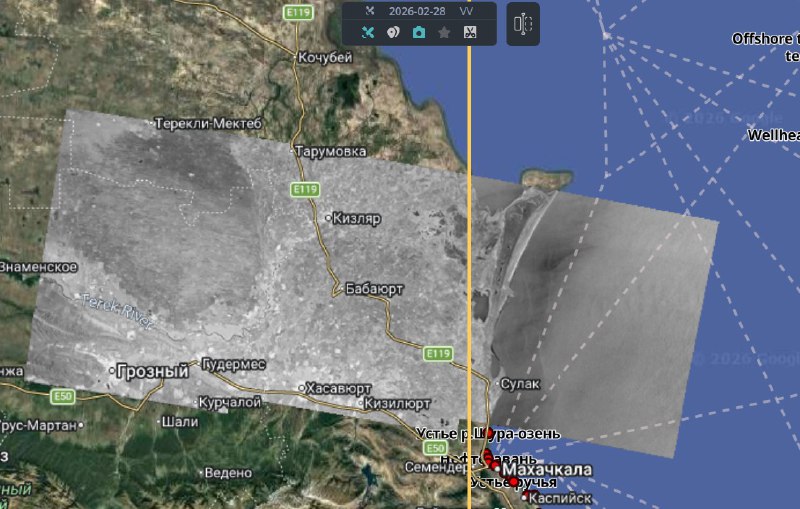
Task: Toggle the grey star favorite icon
Action: (x=444, y=32)
